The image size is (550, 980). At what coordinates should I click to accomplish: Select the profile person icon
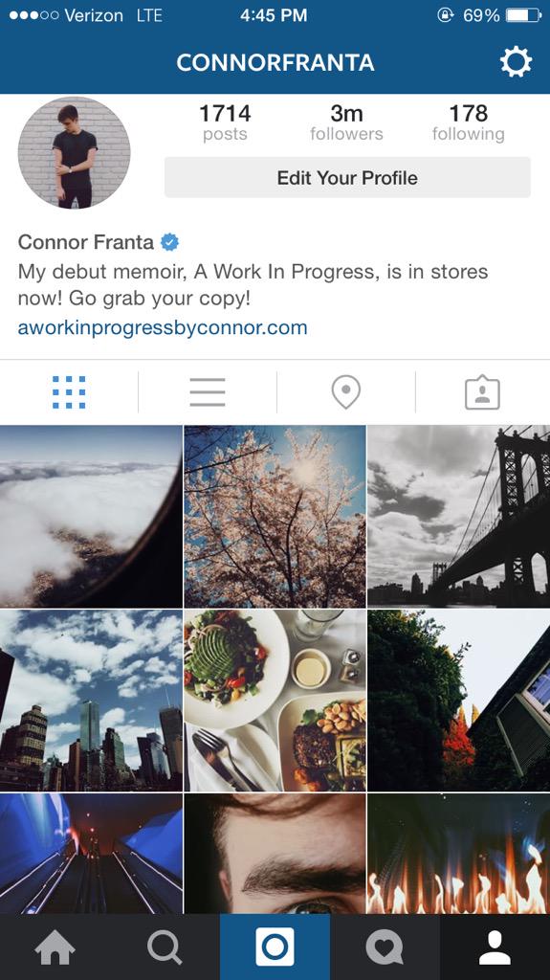click(495, 947)
